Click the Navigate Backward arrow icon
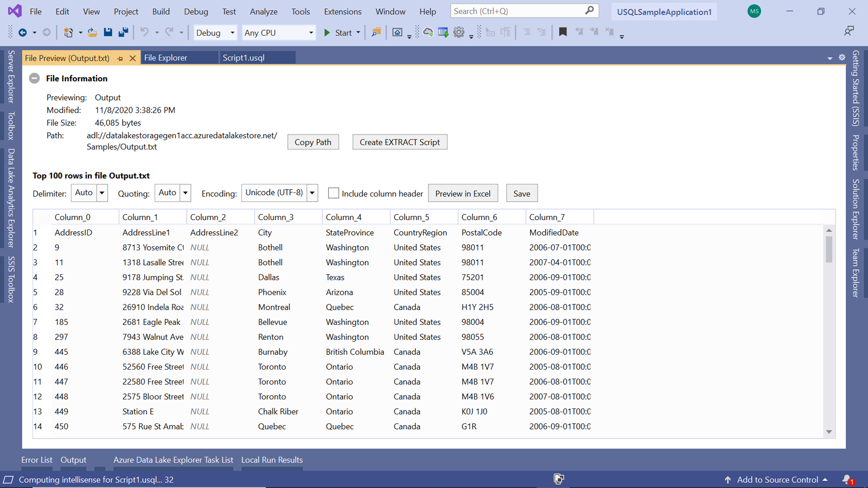This screenshot has width=868, height=488. pos(23,32)
